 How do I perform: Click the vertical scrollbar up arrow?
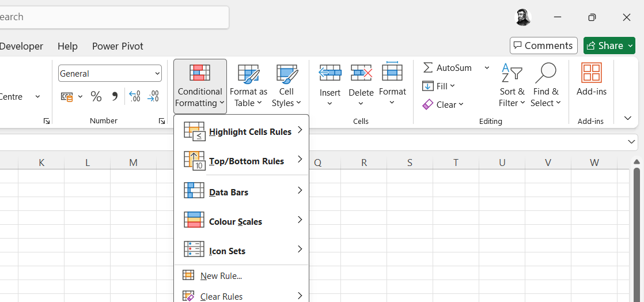[x=637, y=161]
